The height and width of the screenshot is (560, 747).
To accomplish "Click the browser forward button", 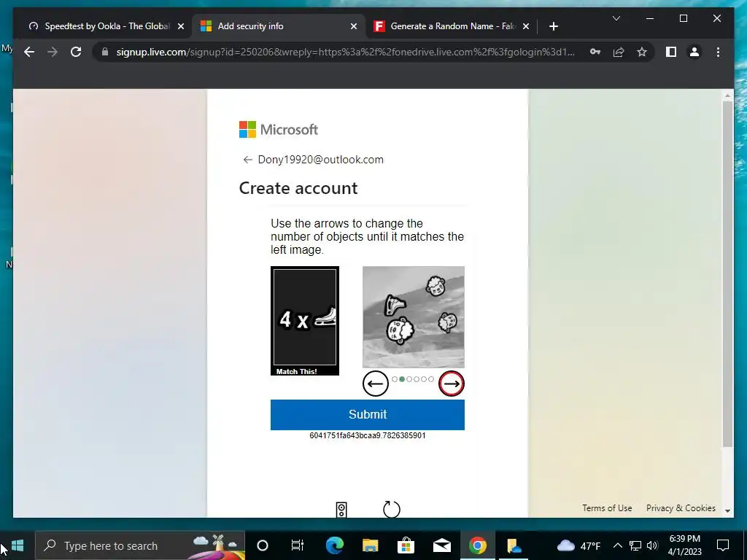I will pyautogui.click(x=53, y=52).
